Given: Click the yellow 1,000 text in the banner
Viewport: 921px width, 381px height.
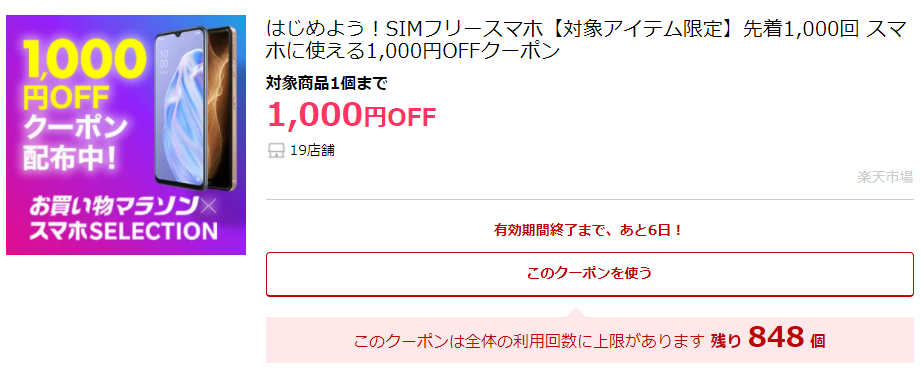Looking at the screenshot, I should [85, 60].
